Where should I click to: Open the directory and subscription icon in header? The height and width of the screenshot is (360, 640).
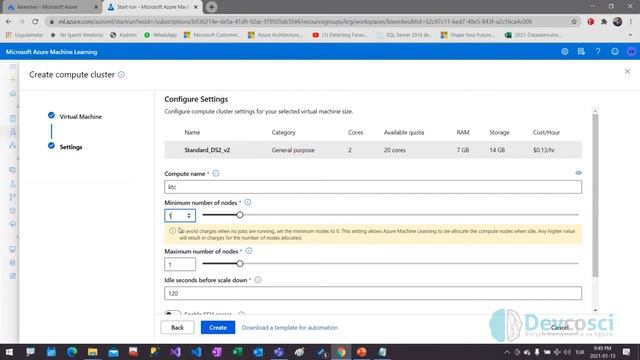(x=581, y=51)
